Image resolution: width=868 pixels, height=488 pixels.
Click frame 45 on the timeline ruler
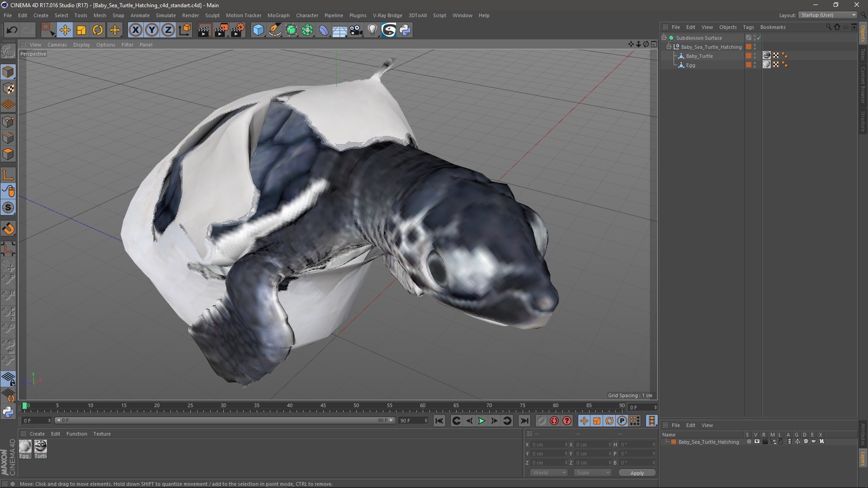pyautogui.click(x=323, y=406)
